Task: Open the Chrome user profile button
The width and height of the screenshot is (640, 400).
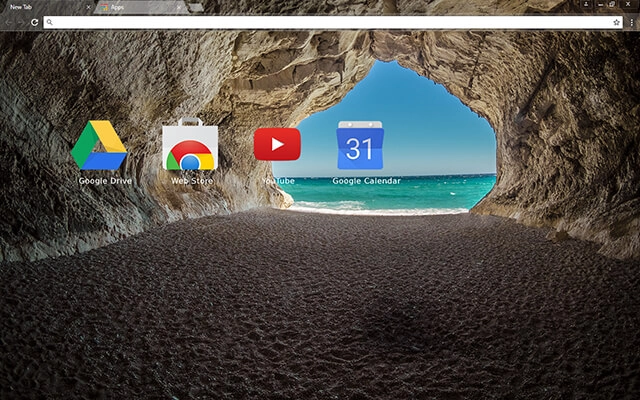Action: 586,4
